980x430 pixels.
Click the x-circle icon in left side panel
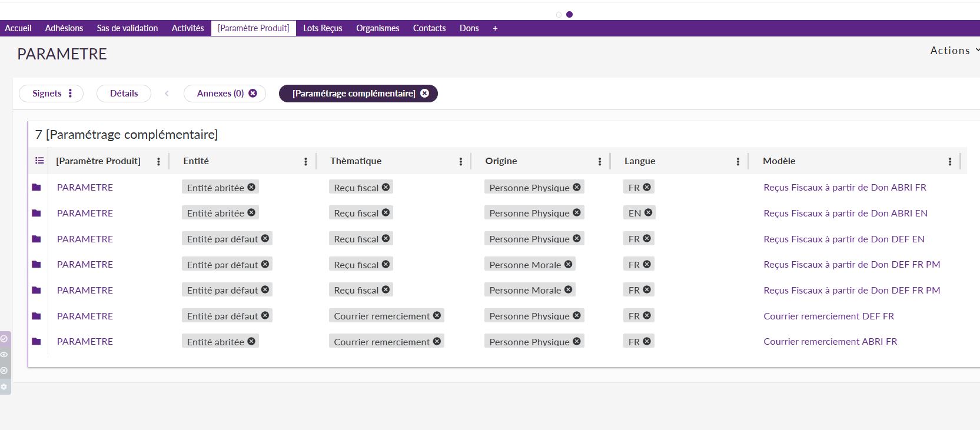[x=4, y=371]
